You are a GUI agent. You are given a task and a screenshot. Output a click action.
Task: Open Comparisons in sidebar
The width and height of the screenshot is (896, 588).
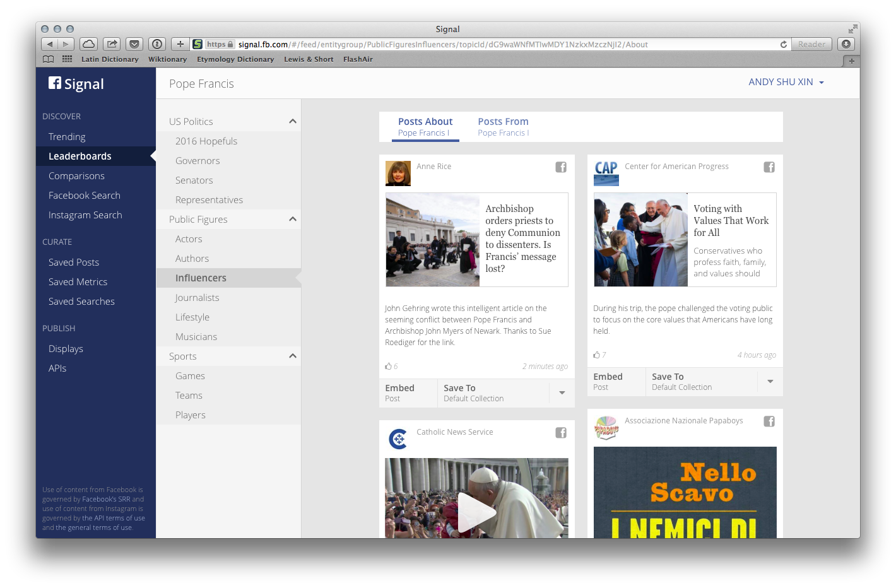coord(76,176)
